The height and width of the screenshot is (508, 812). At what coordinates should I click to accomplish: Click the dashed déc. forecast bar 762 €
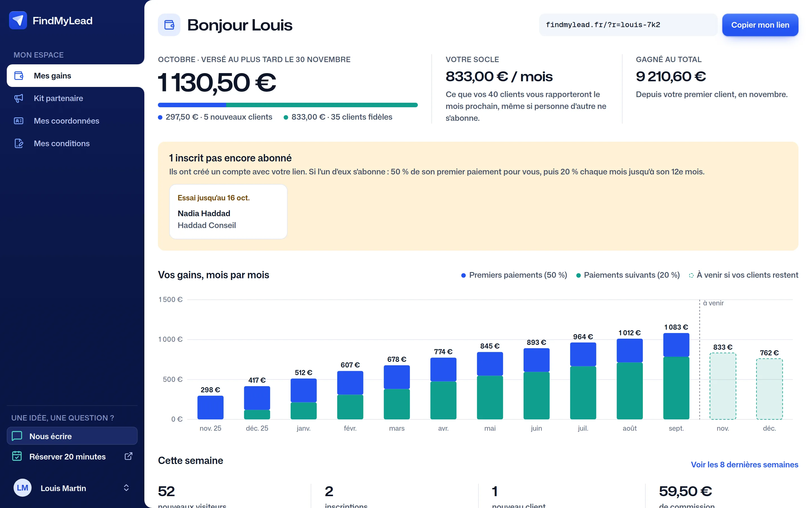(769, 389)
